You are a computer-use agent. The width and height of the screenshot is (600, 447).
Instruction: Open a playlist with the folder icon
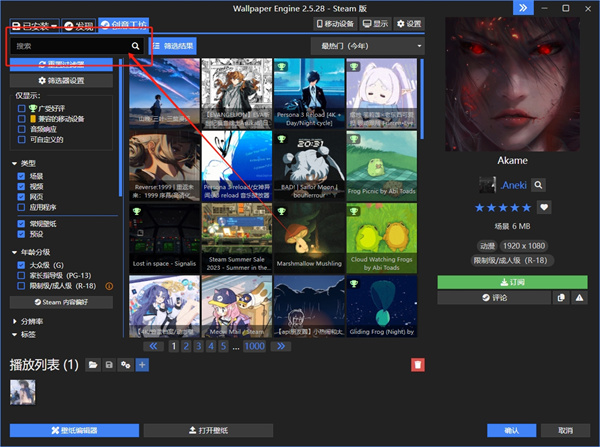[x=93, y=365]
